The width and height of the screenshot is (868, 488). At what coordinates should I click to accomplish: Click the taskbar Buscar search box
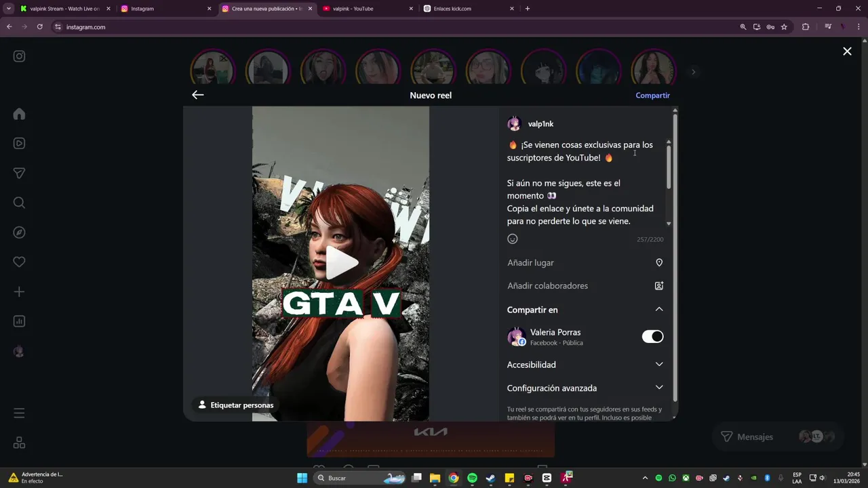coord(361,478)
